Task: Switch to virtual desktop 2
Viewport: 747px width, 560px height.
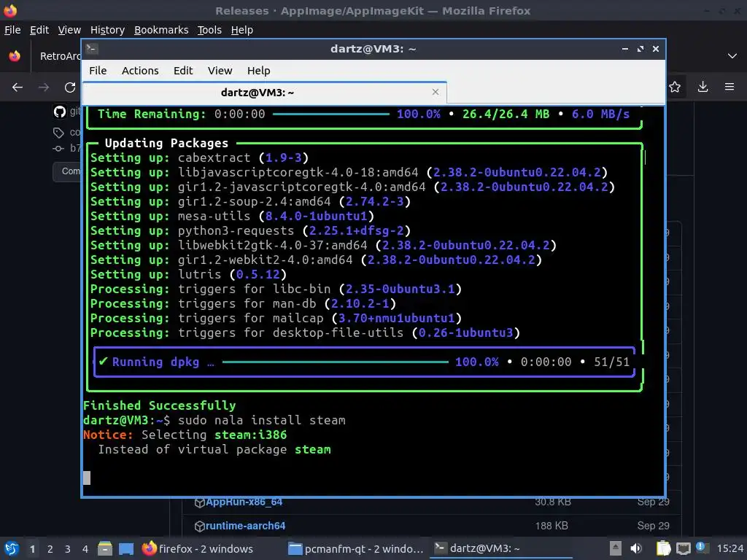Action: point(50,549)
